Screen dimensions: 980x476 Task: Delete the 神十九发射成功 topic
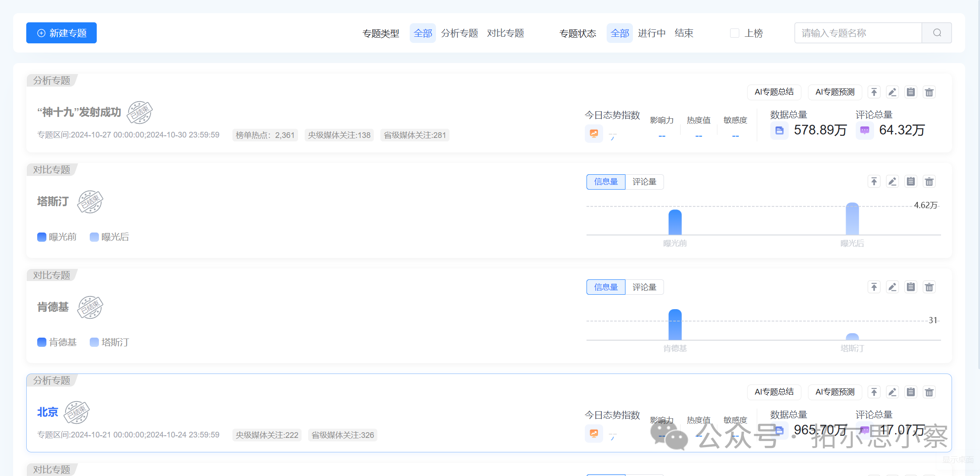(x=929, y=92)
